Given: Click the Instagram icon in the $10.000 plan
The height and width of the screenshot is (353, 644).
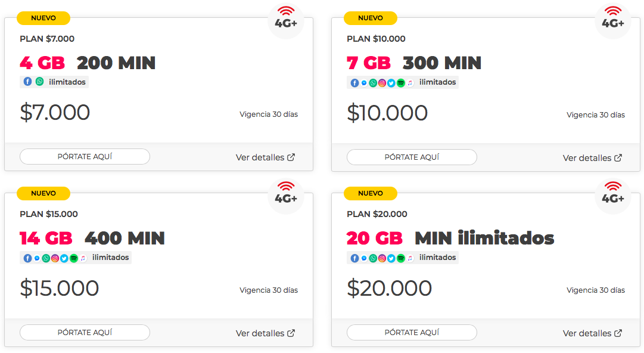Looking at the screenshot, I should point(382,83).
